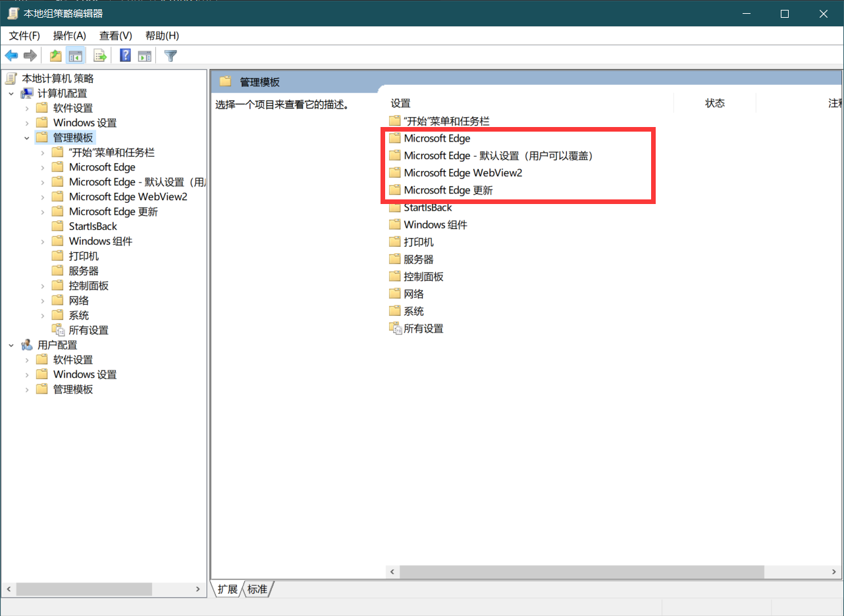Image resolution: width=844 pixels, height=616 pixels.
Task: Click the blue Back arrow in toolbar
Action: click(11, 56)
